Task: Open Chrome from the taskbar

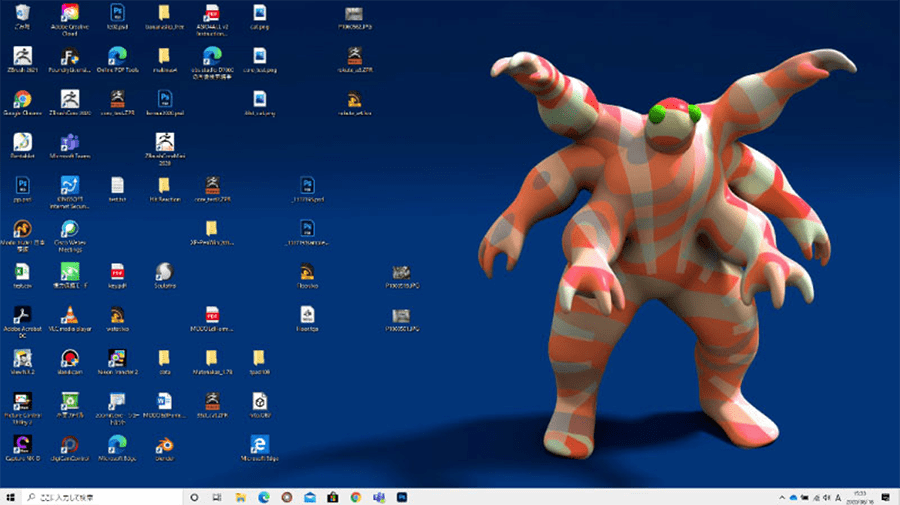Action: pos(356,497)
